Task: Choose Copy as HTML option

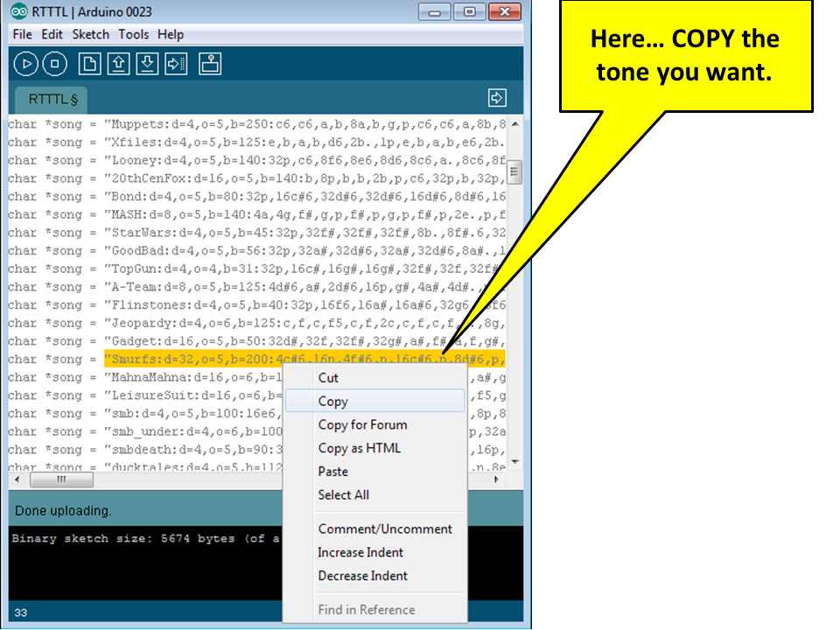Action: (x=374, y=448)
